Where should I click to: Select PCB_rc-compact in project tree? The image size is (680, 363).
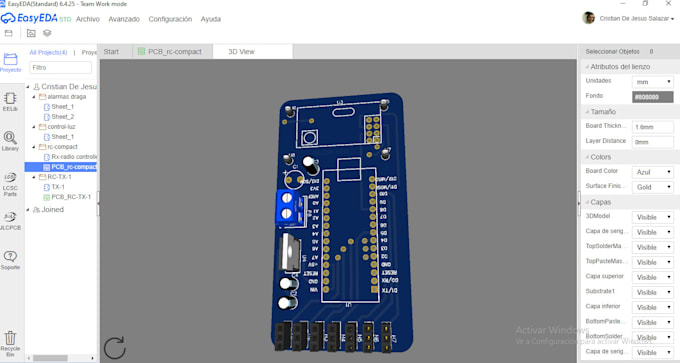(61, 167)
